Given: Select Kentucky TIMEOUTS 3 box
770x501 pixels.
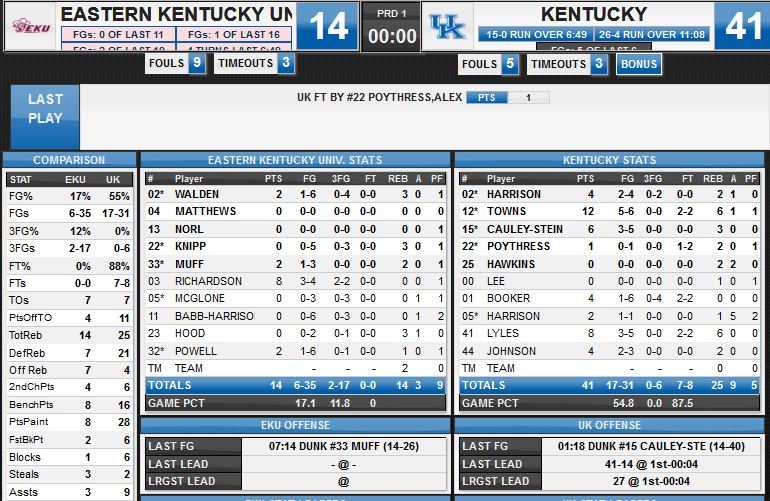Looking at the screenshot, I should coord(567,64).
